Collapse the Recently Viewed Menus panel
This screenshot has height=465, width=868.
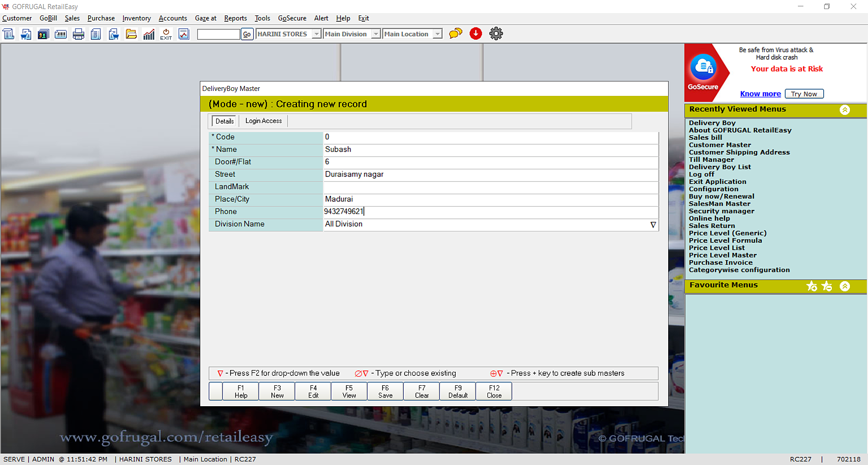point(845,110)
